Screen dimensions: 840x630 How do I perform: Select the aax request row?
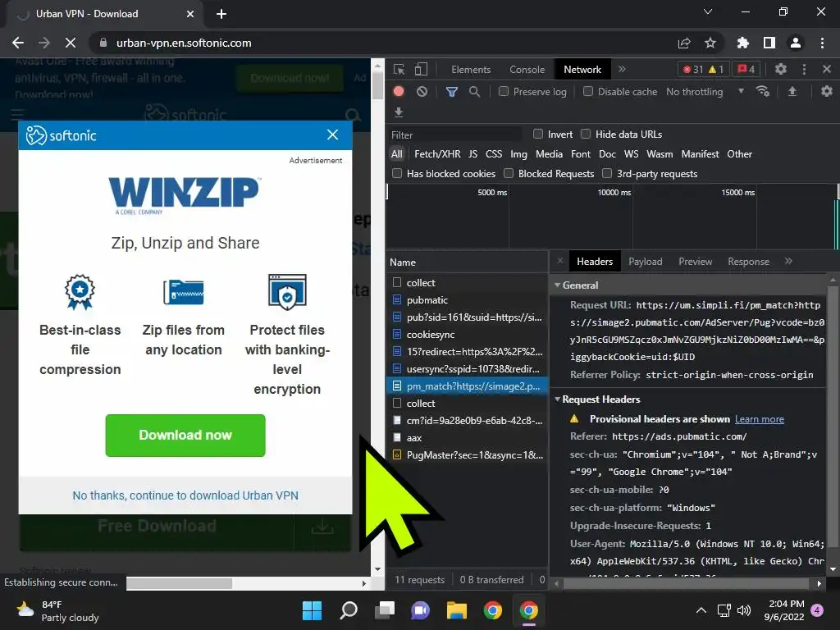click(x=467, y=438)
